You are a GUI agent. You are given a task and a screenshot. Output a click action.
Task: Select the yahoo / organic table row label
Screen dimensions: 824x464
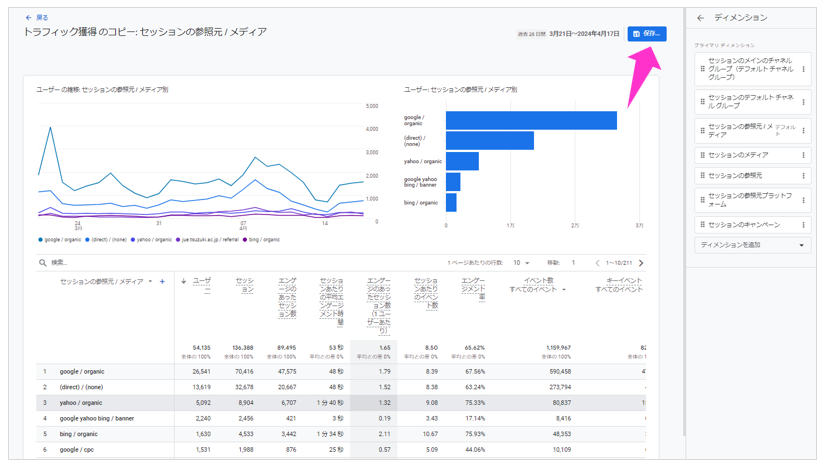pyautogui.click(x=81, y=403)
